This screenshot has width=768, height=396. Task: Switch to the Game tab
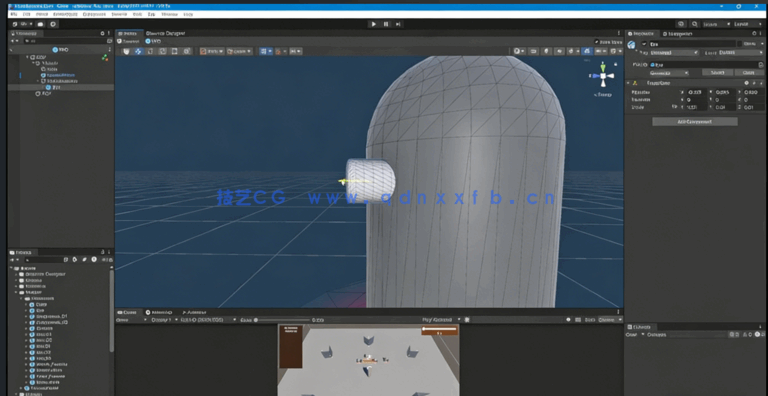pos(127,312)
